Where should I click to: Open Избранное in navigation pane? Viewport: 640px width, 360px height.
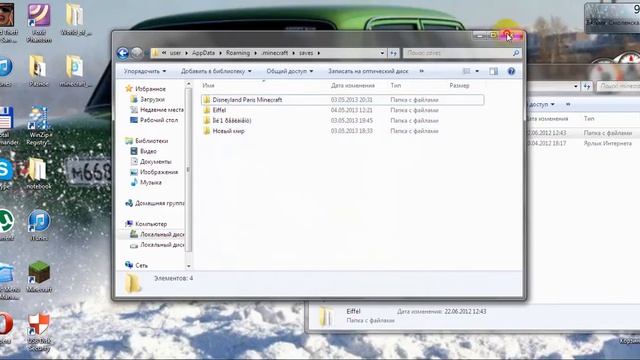pos(150,89)
